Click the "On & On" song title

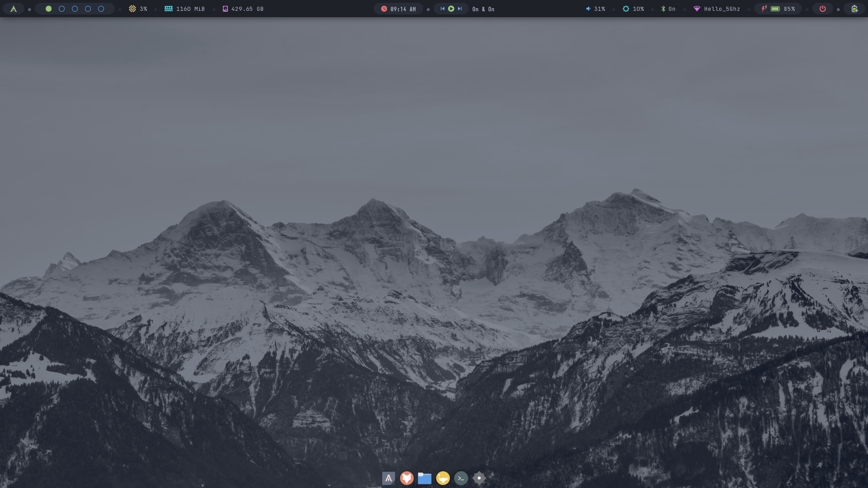(x=483, y=9)
